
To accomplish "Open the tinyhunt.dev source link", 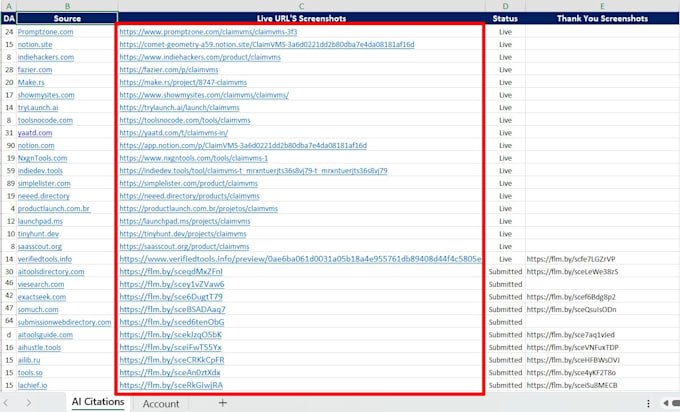I will click(x=38, y=234).
